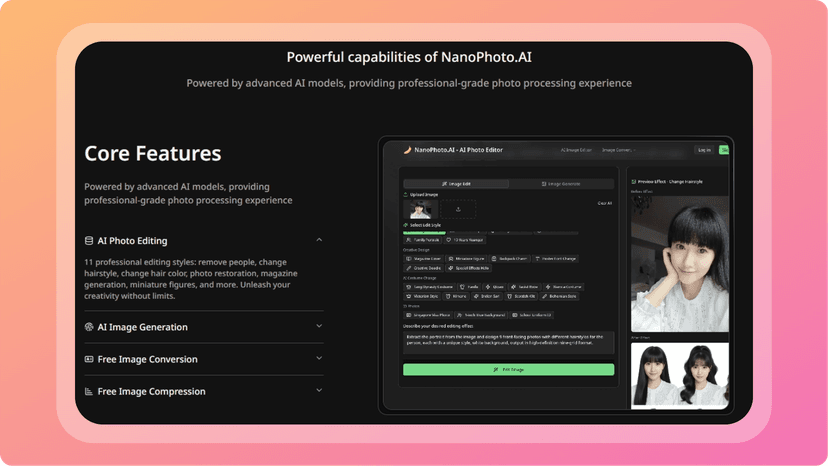Choose the Miniature Figure style
The height and width of the screenshot is (466, 828).
click(x=466, y=259)
